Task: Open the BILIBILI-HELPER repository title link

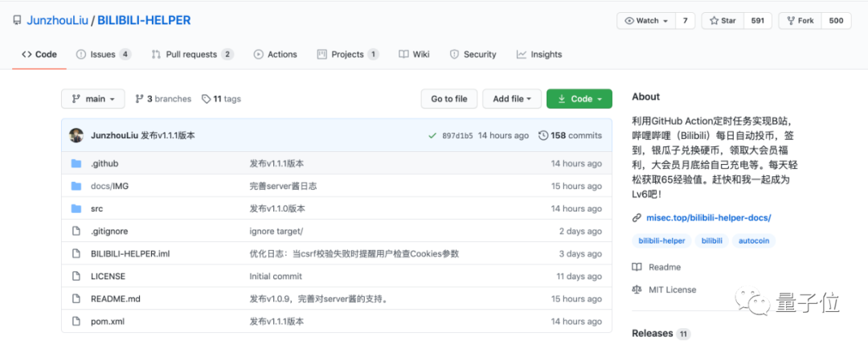Action: pyautogui.click(x=143, y=21)
